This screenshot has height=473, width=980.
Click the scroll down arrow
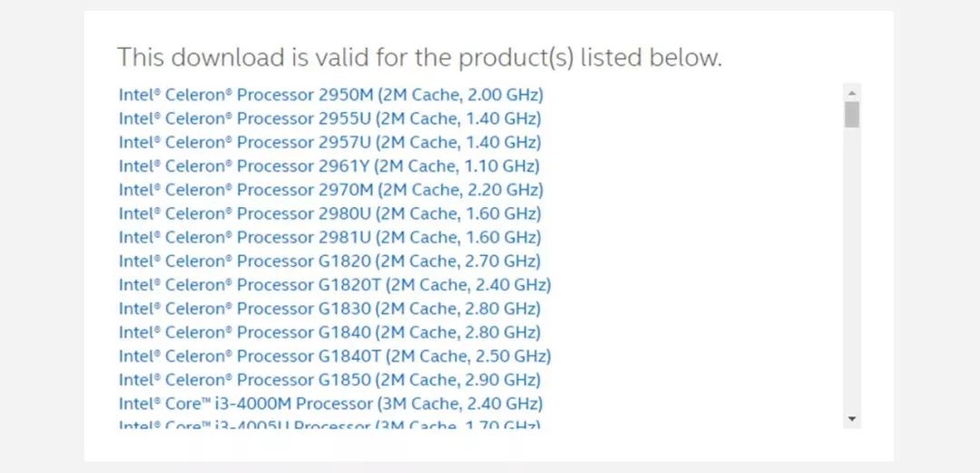[851, 419]
